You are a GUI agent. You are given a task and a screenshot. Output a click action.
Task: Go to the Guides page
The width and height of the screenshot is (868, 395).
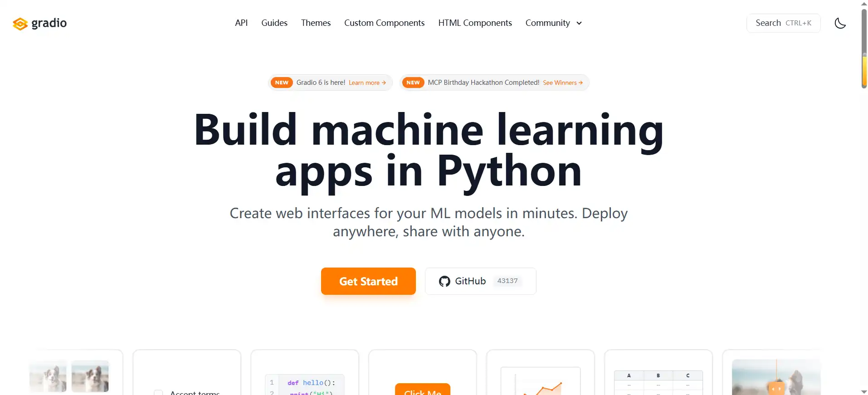(x=274, y=23)
